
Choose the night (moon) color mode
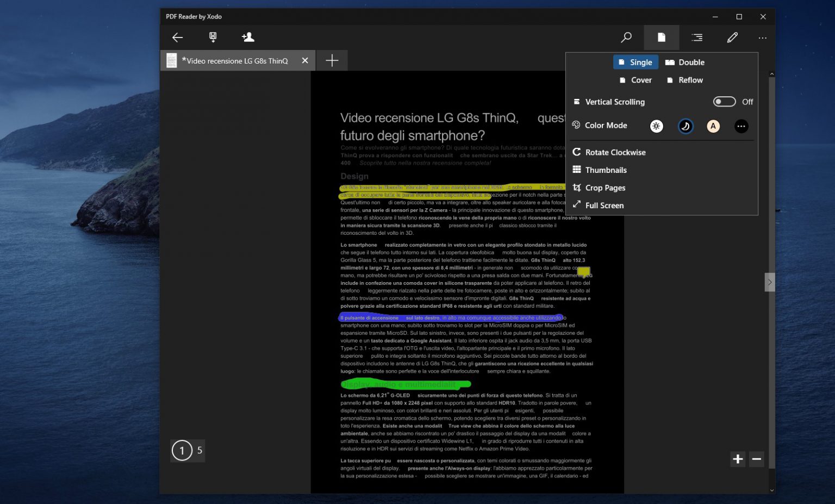685,126
